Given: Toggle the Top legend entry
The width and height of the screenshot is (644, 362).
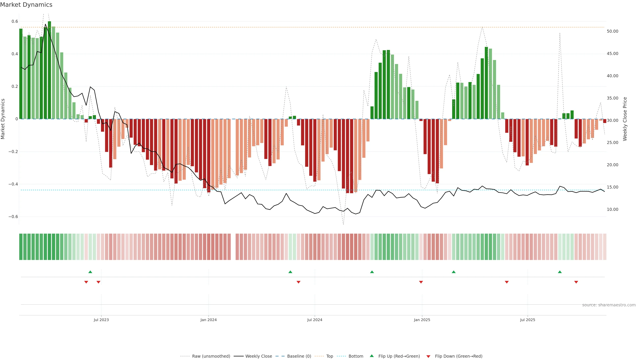Looking at the screenshot, I should [330, 356].
